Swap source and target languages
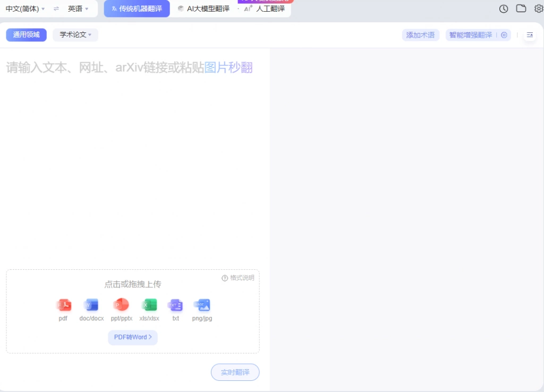The width and height of the screenshot is (544, 392). (x=56, y=8)
